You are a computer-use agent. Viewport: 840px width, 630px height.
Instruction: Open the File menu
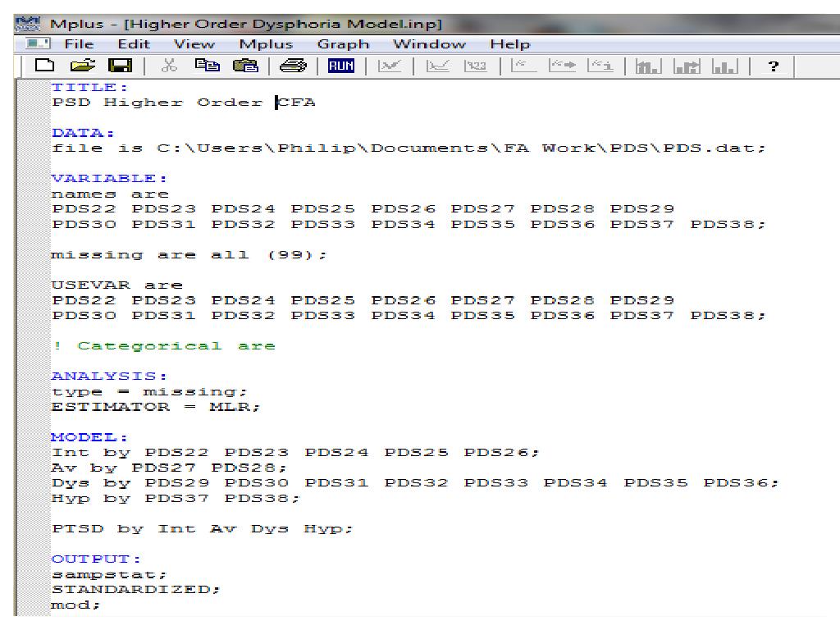click(79, 44)
